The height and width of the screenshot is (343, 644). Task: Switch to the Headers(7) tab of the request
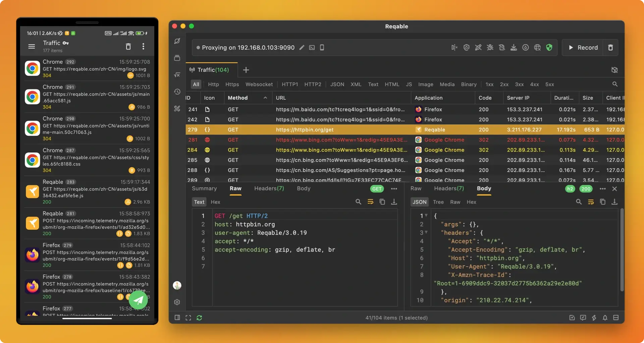[269, 188]
